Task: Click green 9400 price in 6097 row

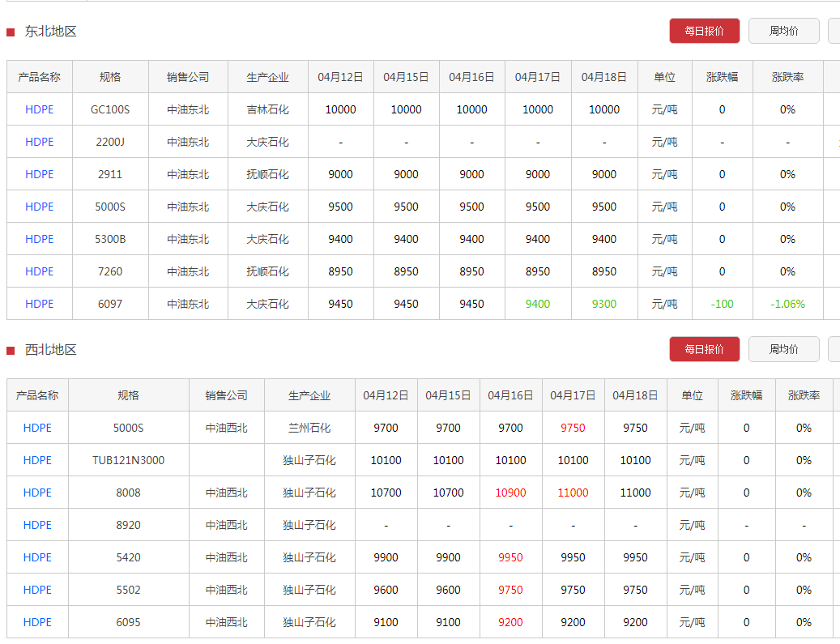Action: coord(538,305)
